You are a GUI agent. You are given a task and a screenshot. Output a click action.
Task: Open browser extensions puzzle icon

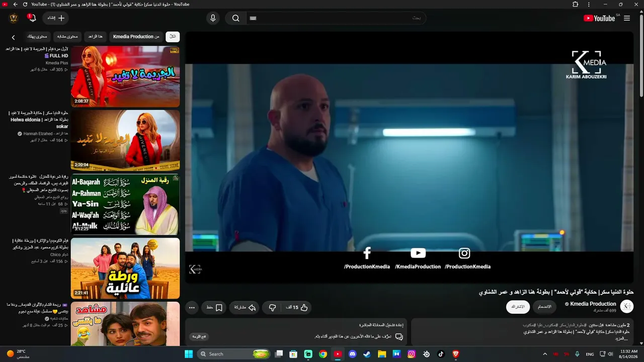(x=576, y=5)
